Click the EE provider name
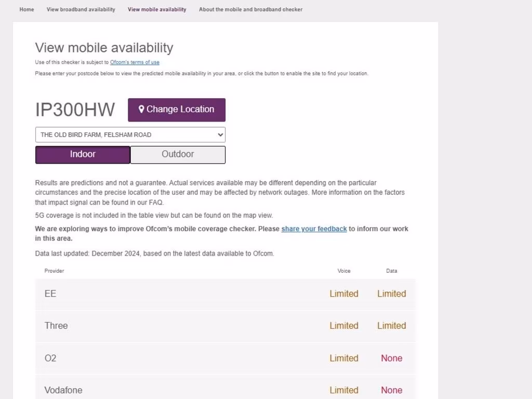532x399 pixels. pyautogui.click(x=50, y=294)
